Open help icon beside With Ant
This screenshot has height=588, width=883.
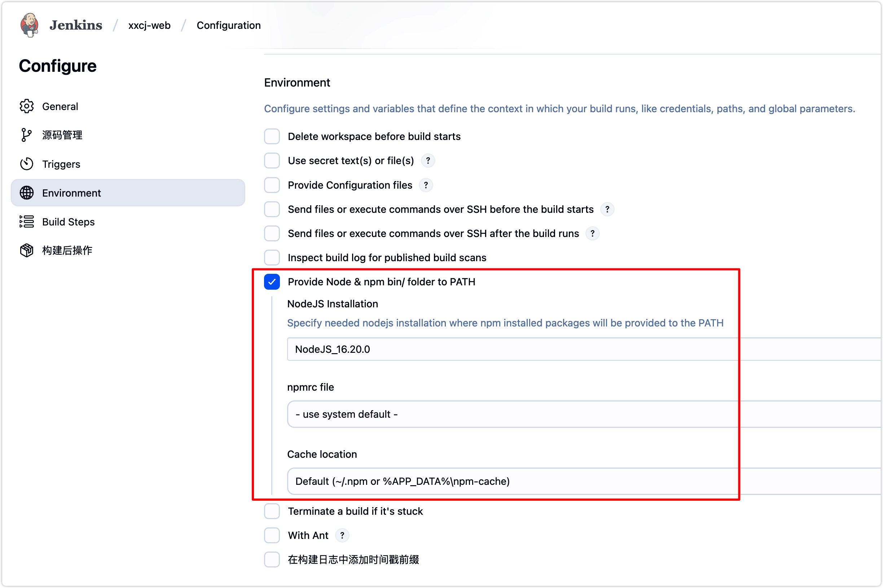tap(342, 535)
